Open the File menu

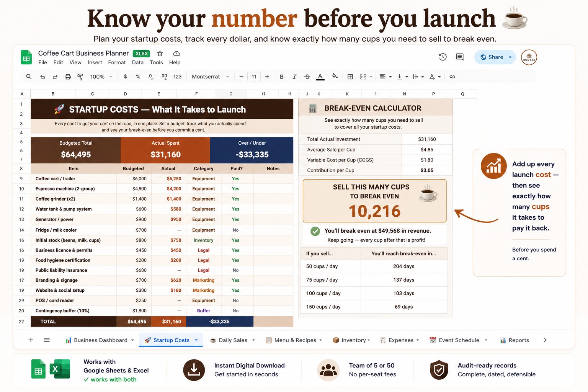42,62
